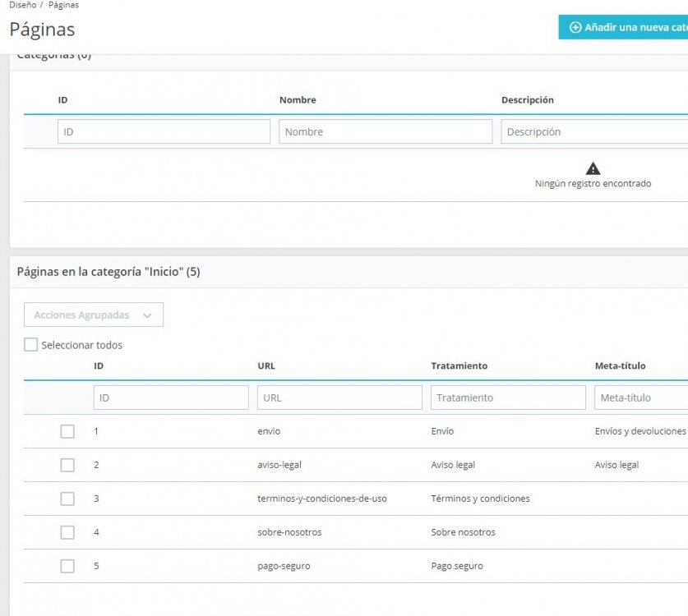The height and width of the screenshot is (616, 688).
Task: Focus the URL filter field
Action: [x=339, y=398]
